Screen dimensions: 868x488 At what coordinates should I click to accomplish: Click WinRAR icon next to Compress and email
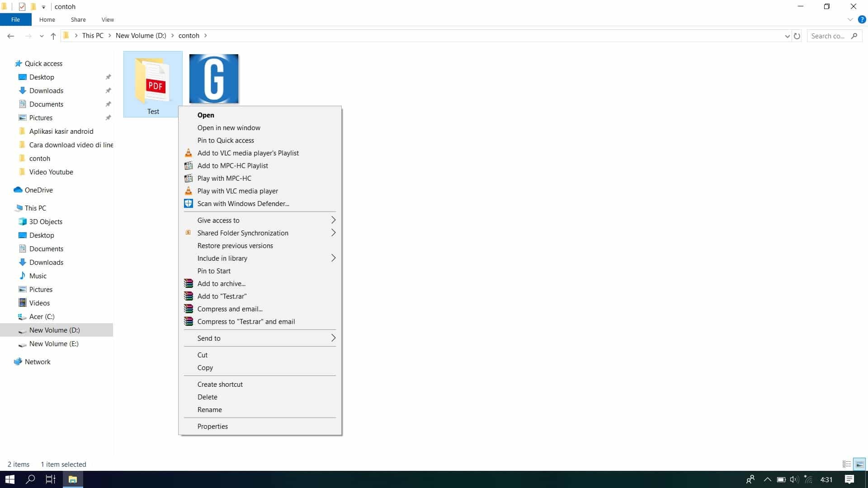[x=189, y=309]
